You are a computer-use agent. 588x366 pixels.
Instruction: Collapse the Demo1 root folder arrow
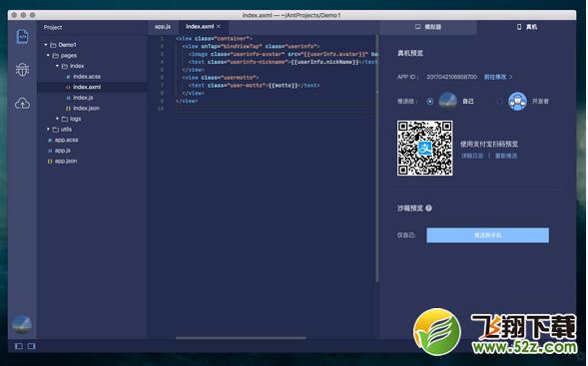pyautogui.click(x=46, y=45)
